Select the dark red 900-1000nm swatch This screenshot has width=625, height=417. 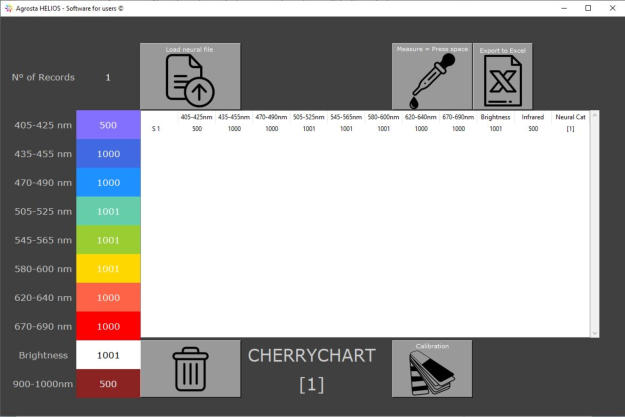pos(108,383)
